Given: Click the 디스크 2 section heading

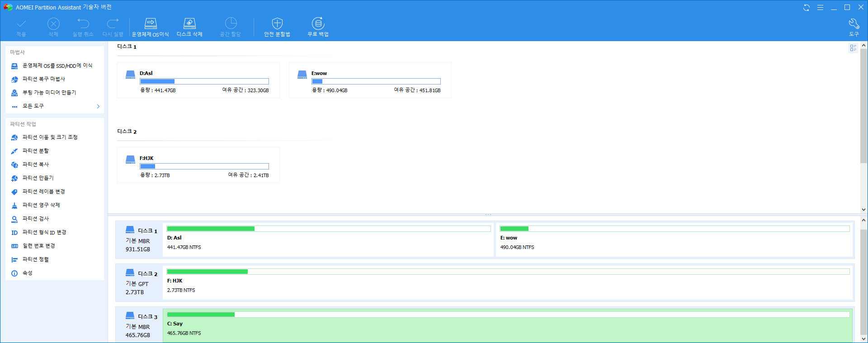Looking at the screenshot, I should (127, 132).
